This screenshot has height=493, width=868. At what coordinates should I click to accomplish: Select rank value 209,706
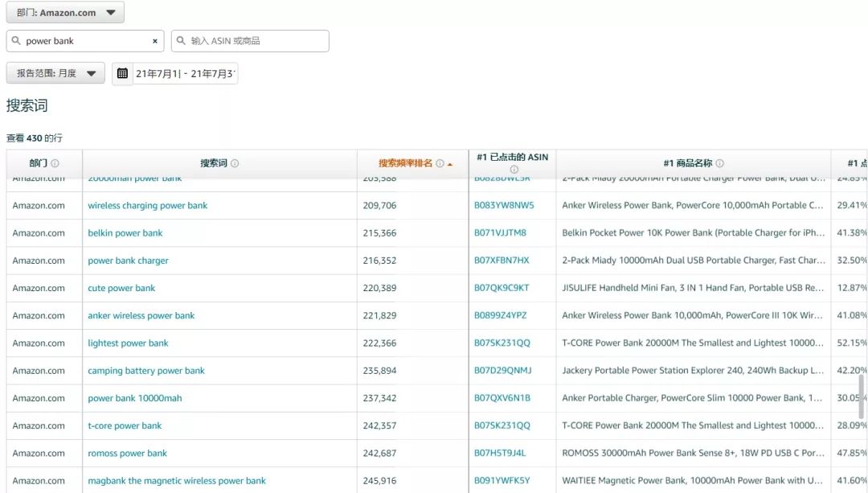click(x=379, y=206)
